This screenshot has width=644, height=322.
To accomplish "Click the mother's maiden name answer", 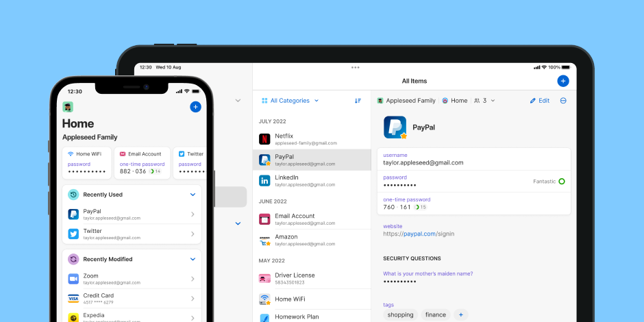I will pyautogui.click(x=399, y=282).
